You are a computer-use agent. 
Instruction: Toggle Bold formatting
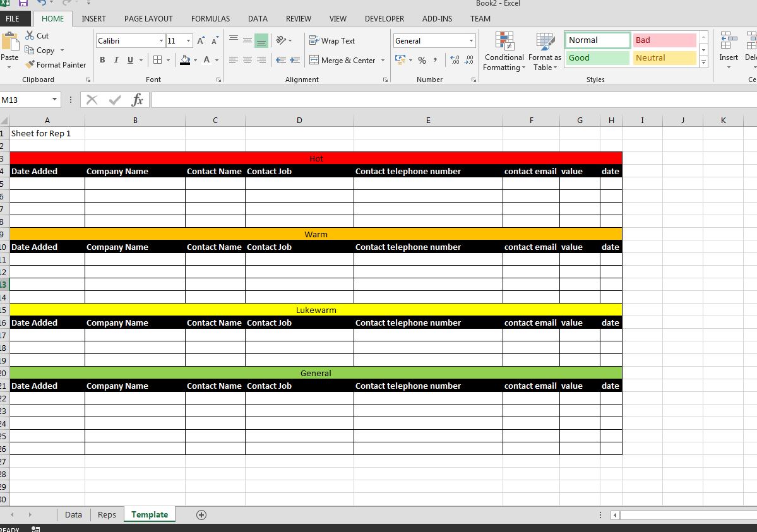[102, 60]
